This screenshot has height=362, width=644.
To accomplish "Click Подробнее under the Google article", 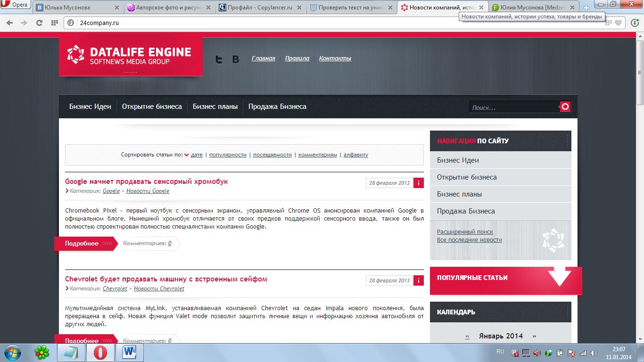I will (86, 244).
